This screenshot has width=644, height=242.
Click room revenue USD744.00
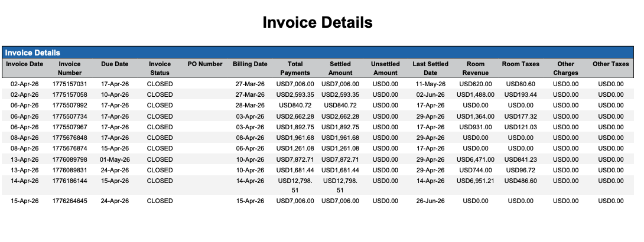pos(476,170)
